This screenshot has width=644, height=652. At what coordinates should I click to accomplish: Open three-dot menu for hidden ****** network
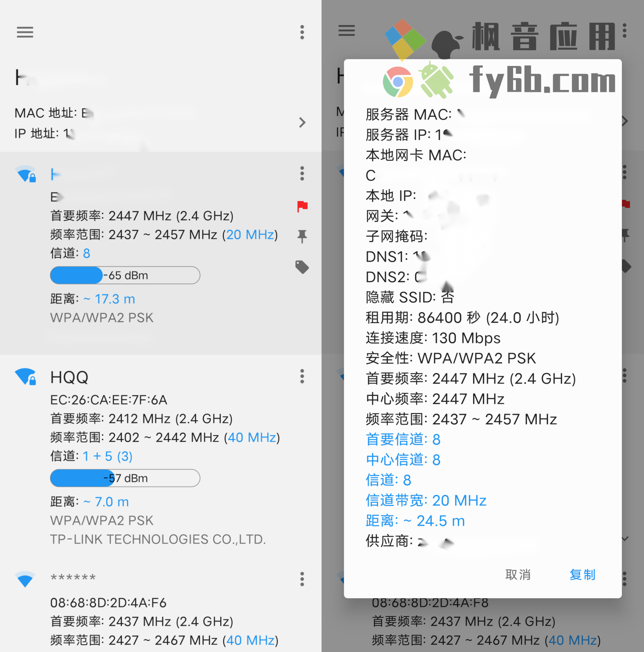(302, 579)
